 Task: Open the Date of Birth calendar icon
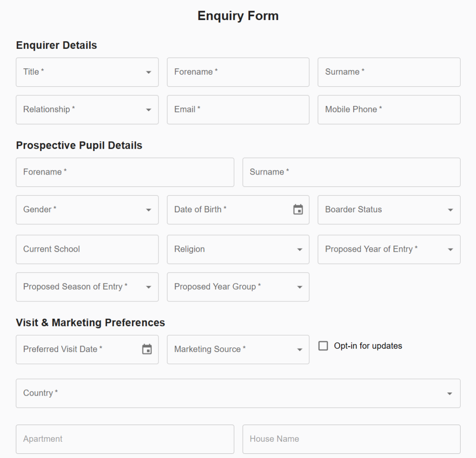pos(298,209)
